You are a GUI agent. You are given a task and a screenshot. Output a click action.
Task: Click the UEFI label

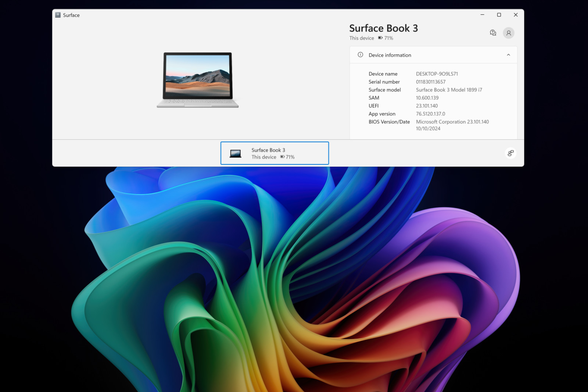coord(373,106)
